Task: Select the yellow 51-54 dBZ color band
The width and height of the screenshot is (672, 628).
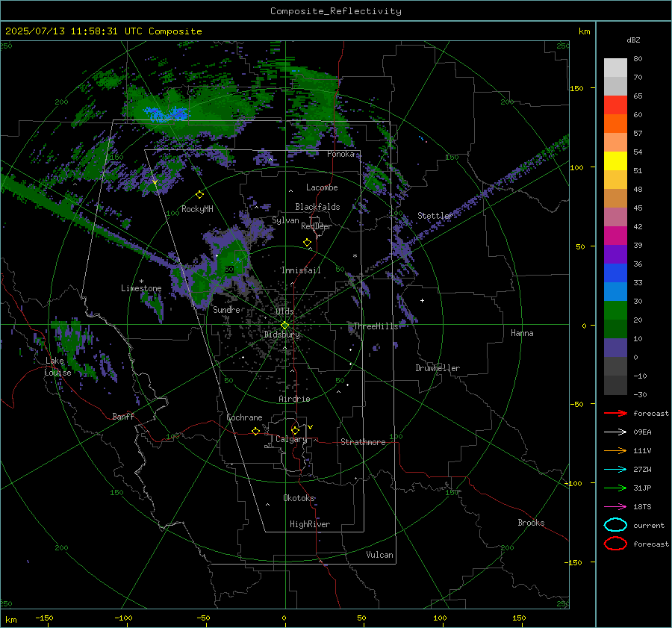Action: click(615, 161)
